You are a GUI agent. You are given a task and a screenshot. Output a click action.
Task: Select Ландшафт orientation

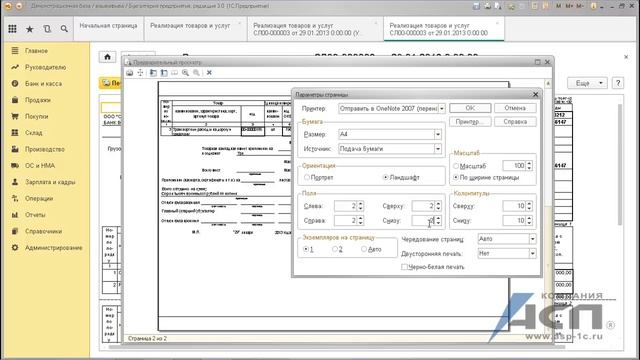pos(385,178)
